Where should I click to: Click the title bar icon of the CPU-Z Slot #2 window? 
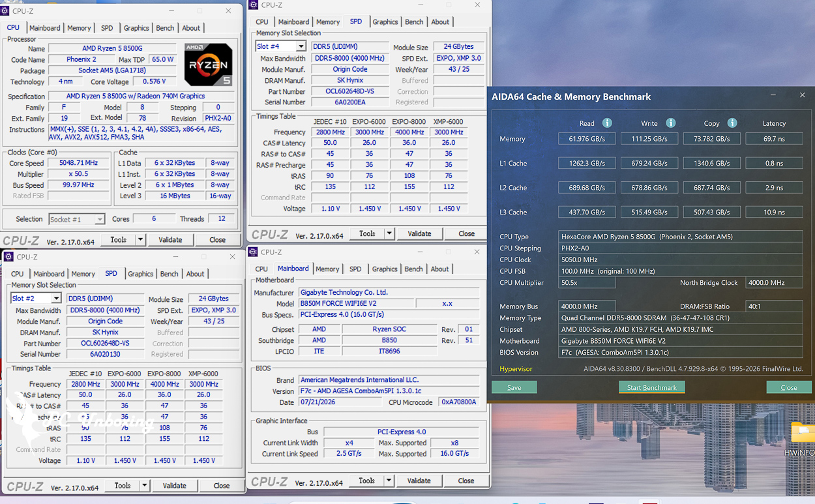(9, 257)
